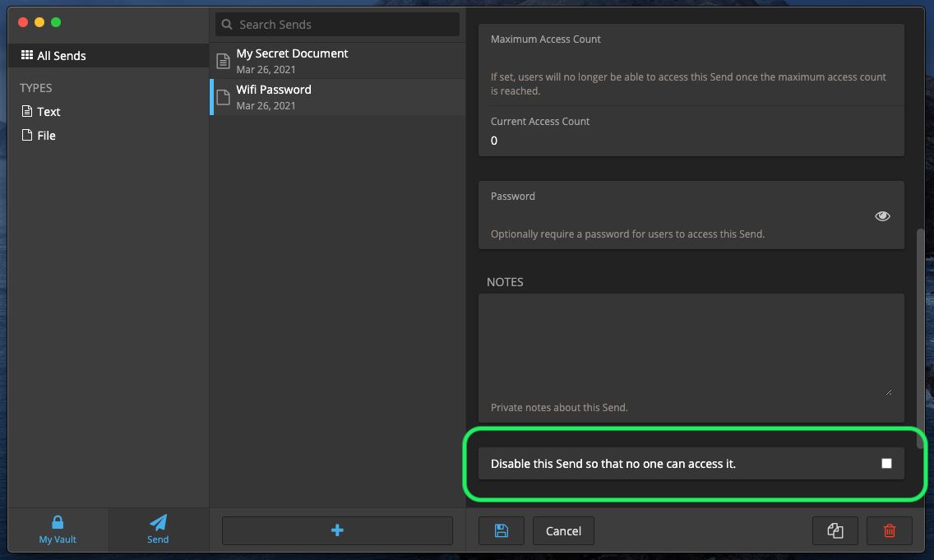This screenshot has width=934, height=560.
Task: Click the text document icon of My Secret Document
Action: click(x=223, y=61)
